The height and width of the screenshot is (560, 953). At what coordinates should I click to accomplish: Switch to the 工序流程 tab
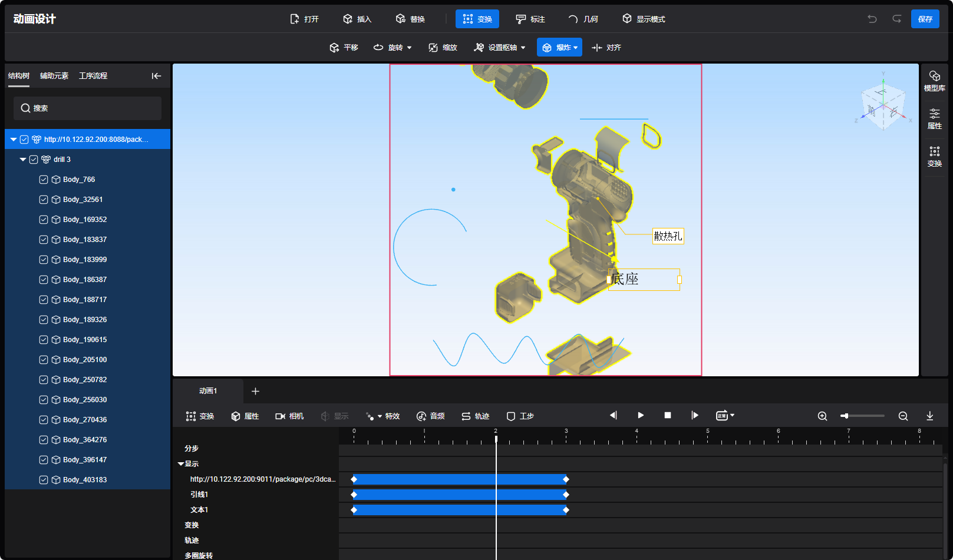(x=93, y=76)
